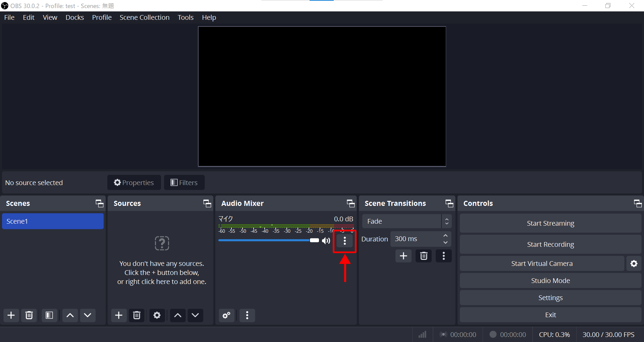Open the highlighted audio mixer options menu
This screenshot has height=342, width=644.
point(344,240)
